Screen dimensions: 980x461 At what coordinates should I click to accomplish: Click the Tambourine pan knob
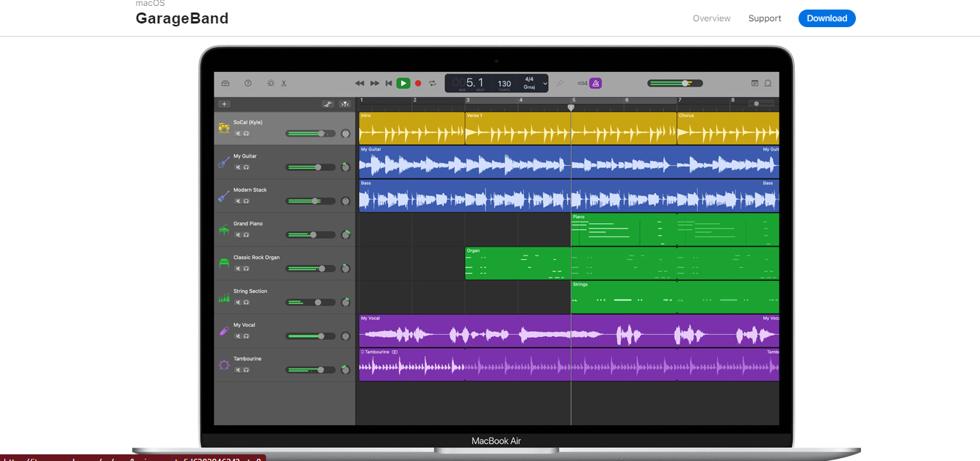(x=345, y=370)
